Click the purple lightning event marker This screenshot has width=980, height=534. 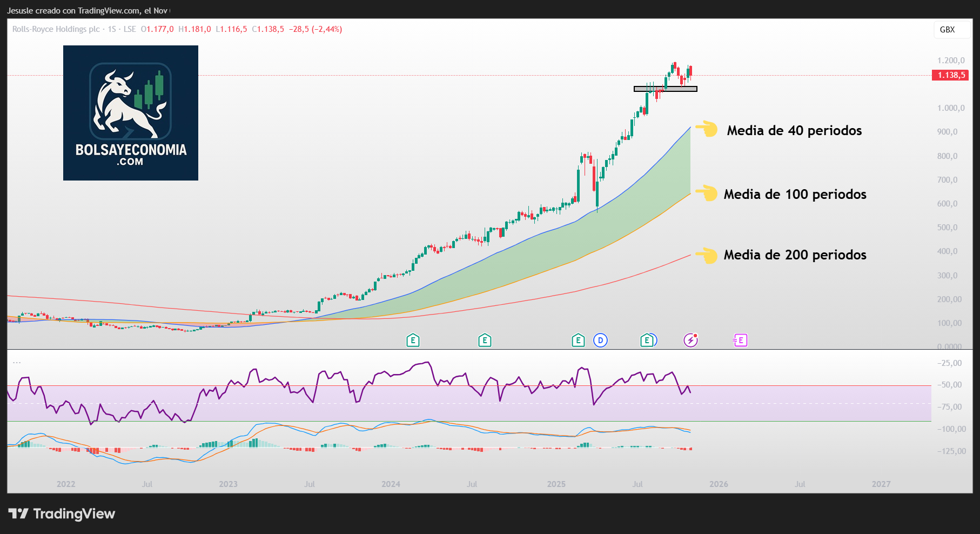691,341
